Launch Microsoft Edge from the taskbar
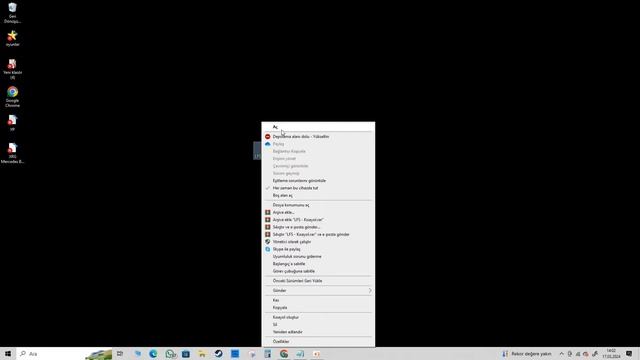640x360 pixels. tap(153, 353)
